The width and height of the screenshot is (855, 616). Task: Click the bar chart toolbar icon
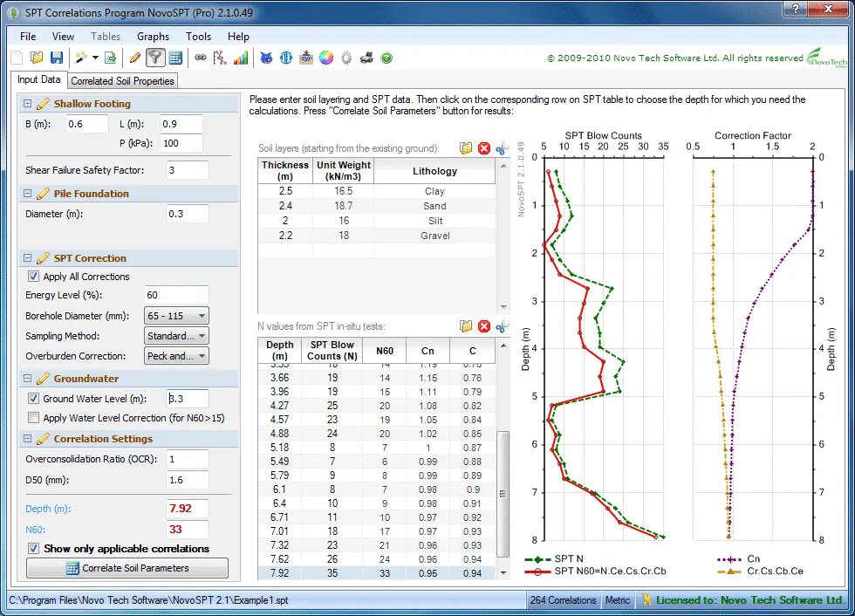[241, 58]
